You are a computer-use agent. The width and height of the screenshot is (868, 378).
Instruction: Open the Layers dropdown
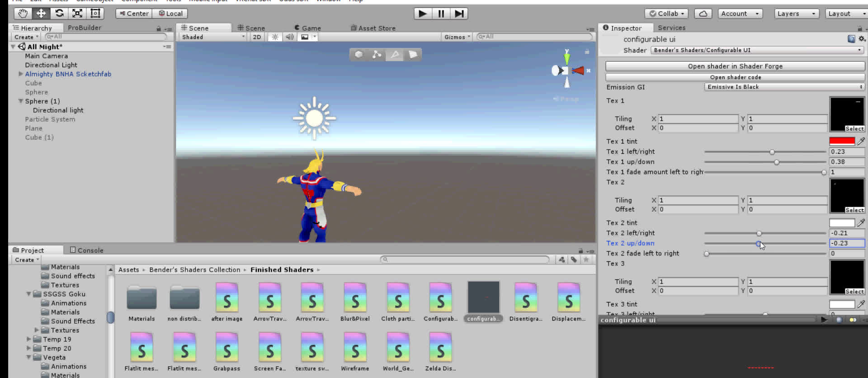(797, 14)
